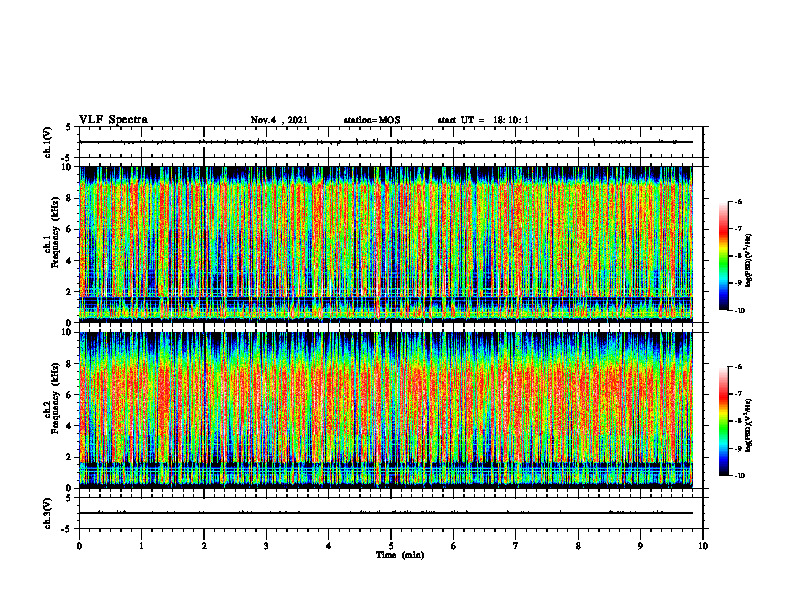Click the time axis tick label "4"
The image size is (792, 612).
tap(329, 546)
